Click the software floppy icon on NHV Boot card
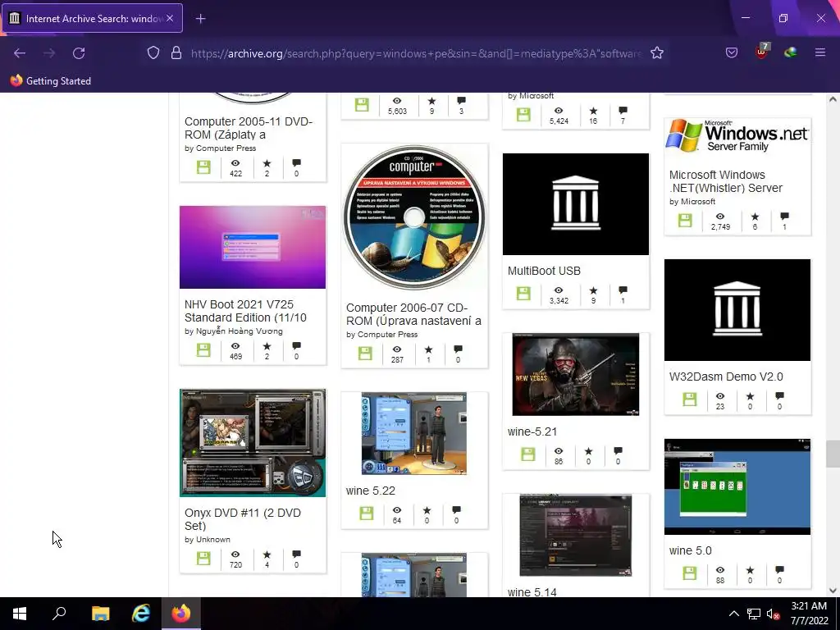 (203, 349)
